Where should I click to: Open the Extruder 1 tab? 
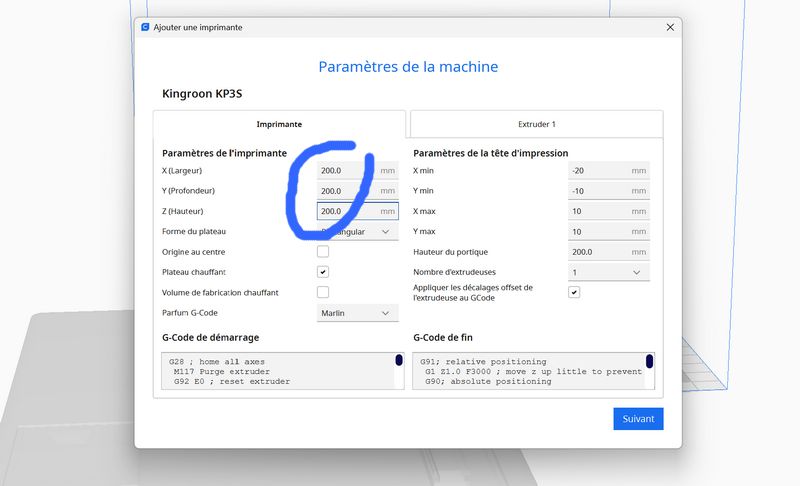coord(537,124)
